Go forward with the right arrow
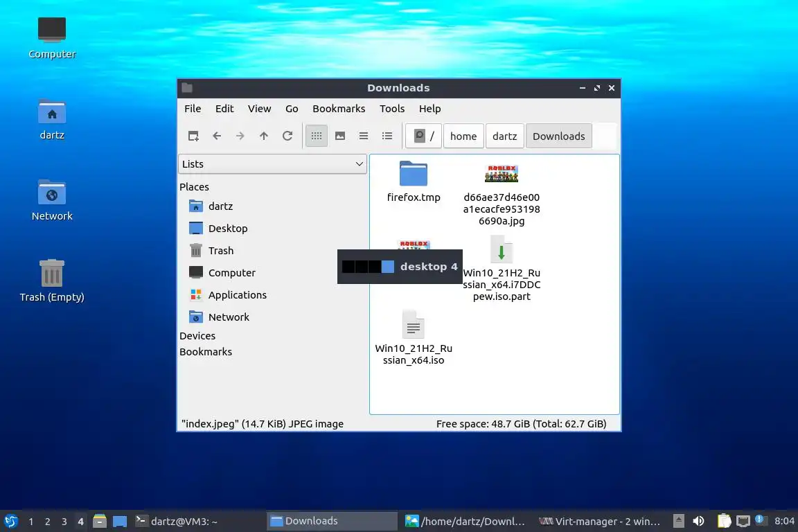This screenshot has width=798, height=532. pyautogui.click(x=240, y=136)
